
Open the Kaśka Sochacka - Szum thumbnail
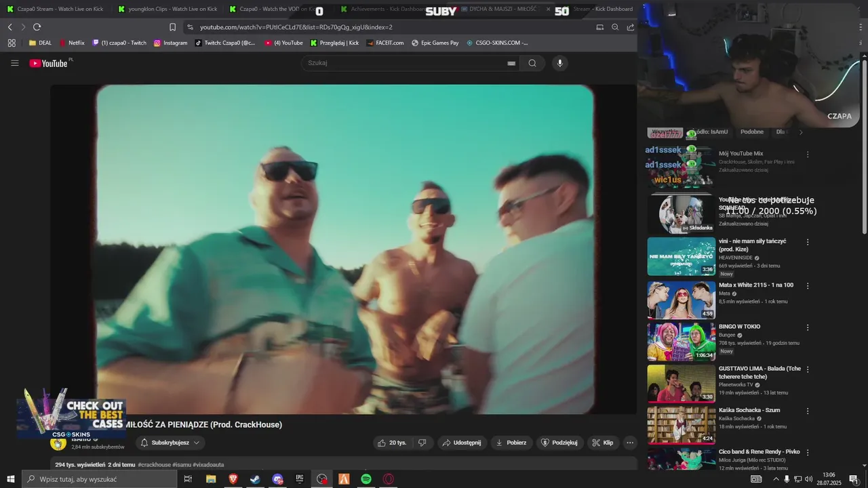click(x=682, y=425)
